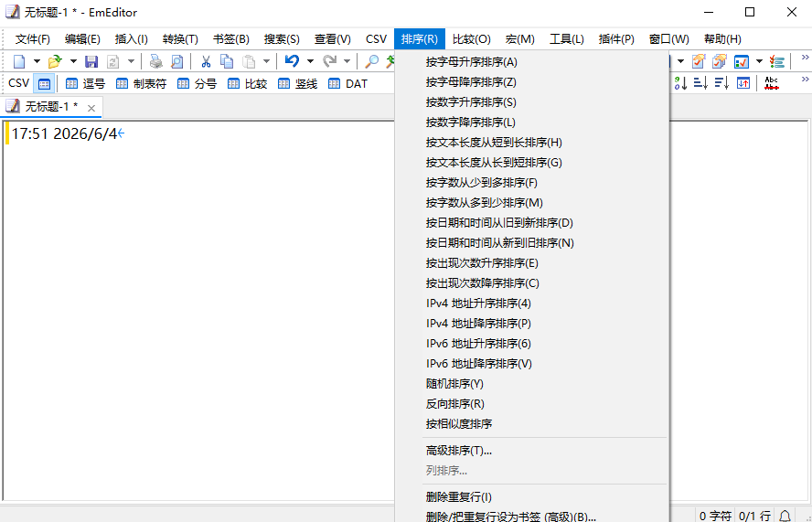Click the Reload document icon
812x522 pixels.
pos(112,61)
